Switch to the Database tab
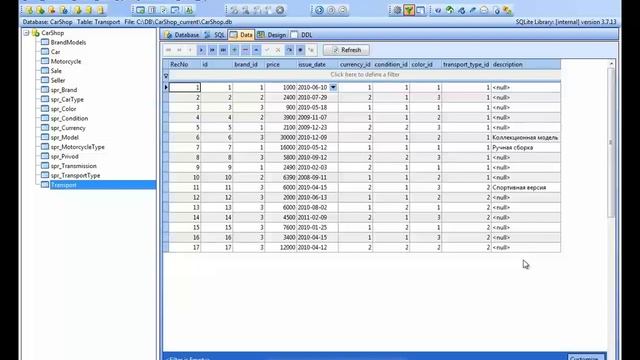 tap(182, 35)
